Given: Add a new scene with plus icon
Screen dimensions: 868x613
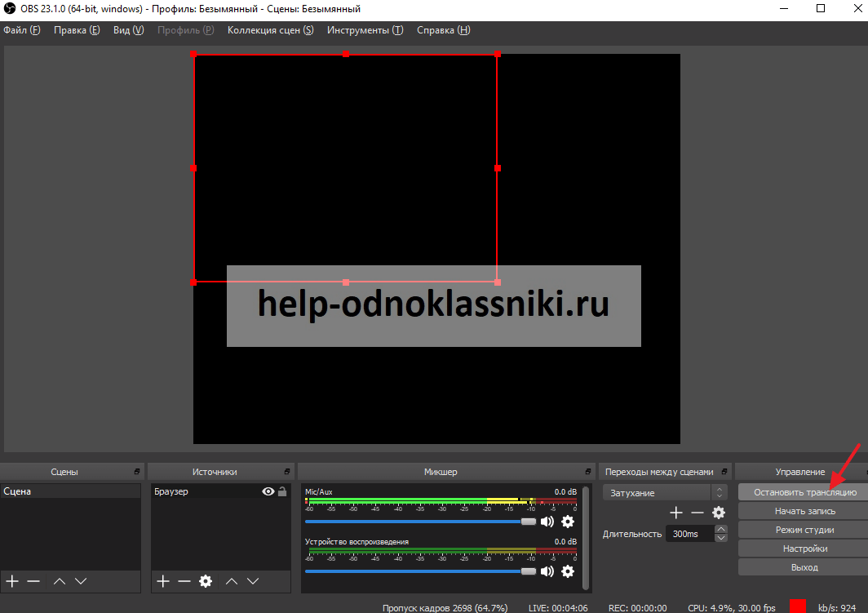Looking at the screenshot, I should point(12,581).
